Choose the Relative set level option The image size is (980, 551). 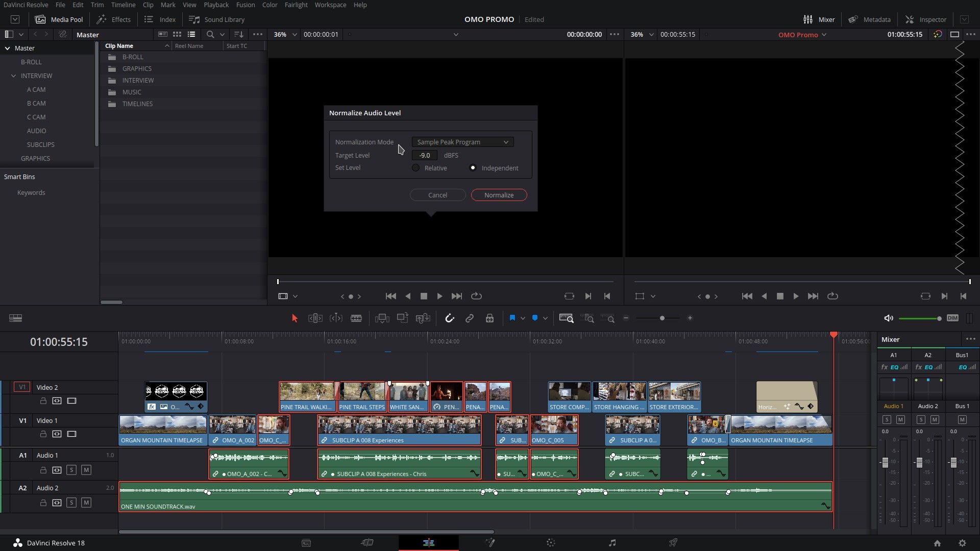click(416, 168)
